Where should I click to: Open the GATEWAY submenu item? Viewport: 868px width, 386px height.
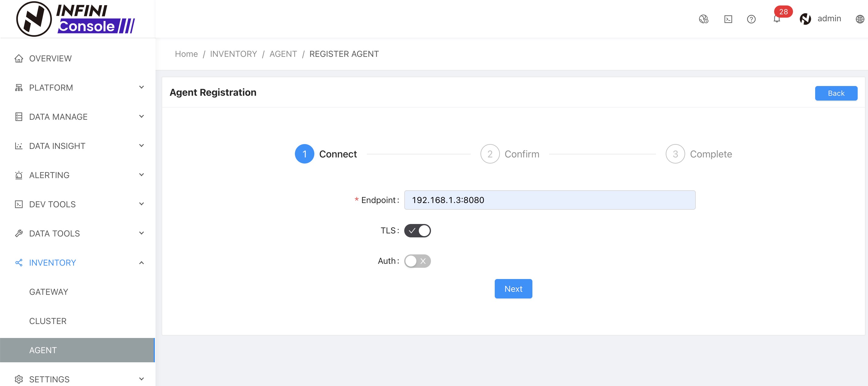pos(77,292)
